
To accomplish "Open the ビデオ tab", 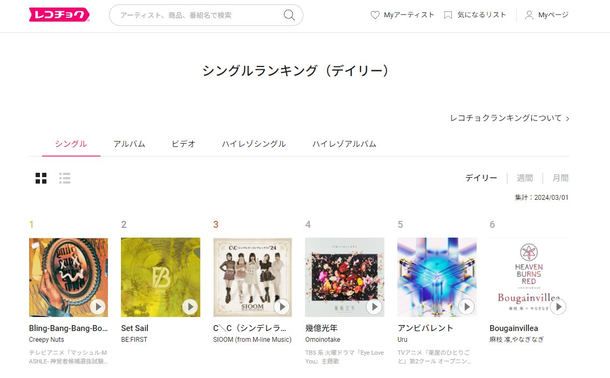I will [183, 144].
